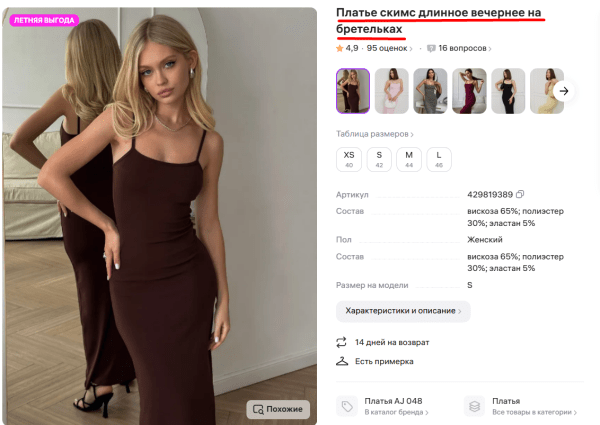
Task: Open the 95 оценок reviews
Action: coord(387,48)
